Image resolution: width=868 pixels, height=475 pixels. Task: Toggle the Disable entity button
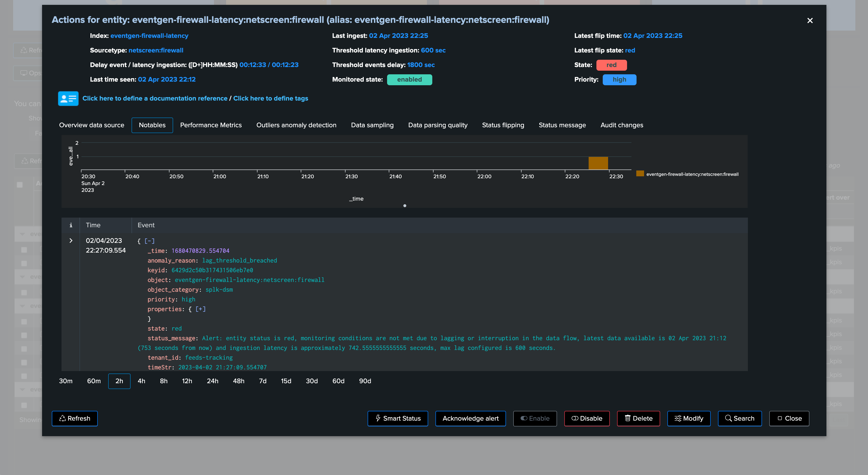[587, 418]
